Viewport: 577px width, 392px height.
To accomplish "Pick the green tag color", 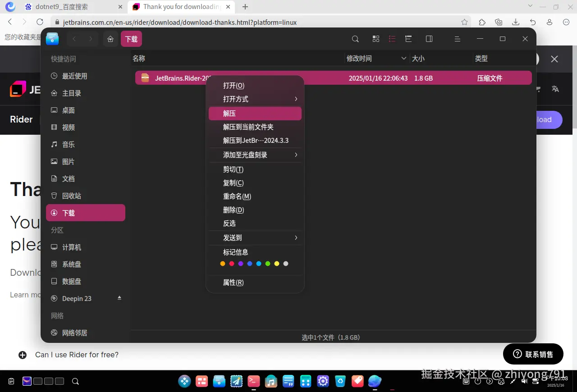I will (268, 264).
